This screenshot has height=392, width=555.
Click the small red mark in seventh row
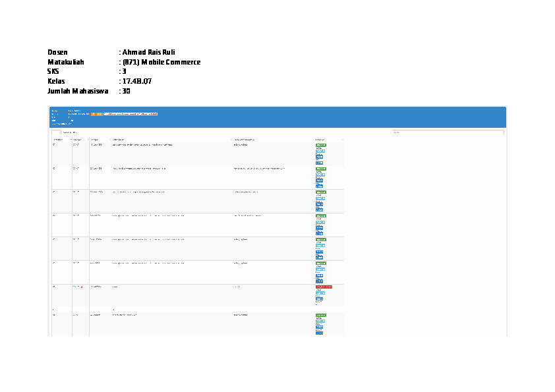(x=82, y=287)
